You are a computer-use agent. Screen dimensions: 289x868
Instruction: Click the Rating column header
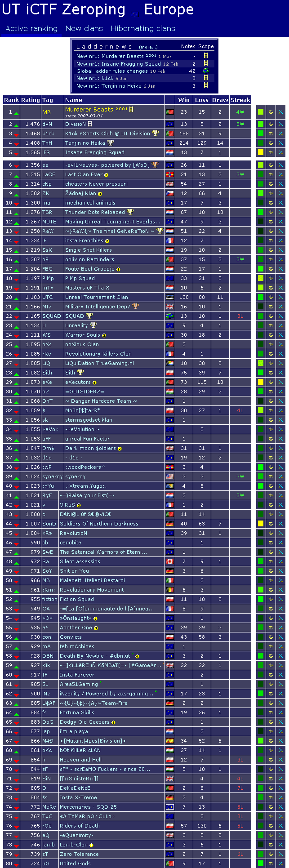[31, 100]
